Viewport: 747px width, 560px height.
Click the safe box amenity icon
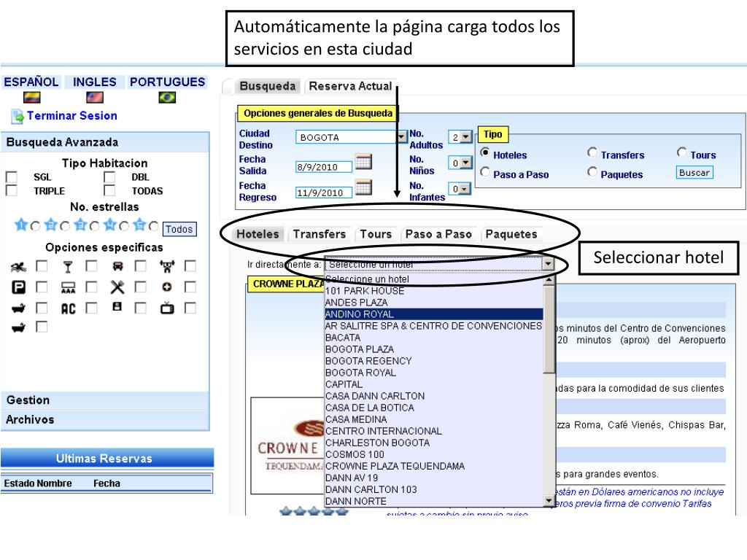[117, 307]
